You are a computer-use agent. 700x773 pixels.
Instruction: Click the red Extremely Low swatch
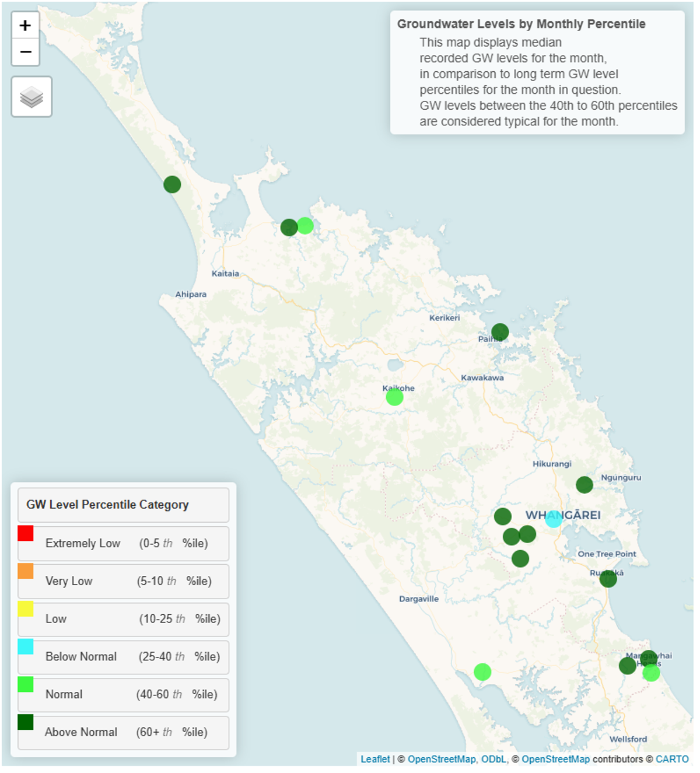point(26,533)
